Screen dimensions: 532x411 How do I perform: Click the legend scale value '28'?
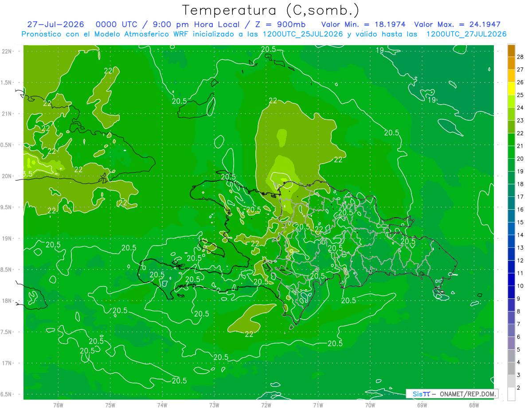click(520, 57)
